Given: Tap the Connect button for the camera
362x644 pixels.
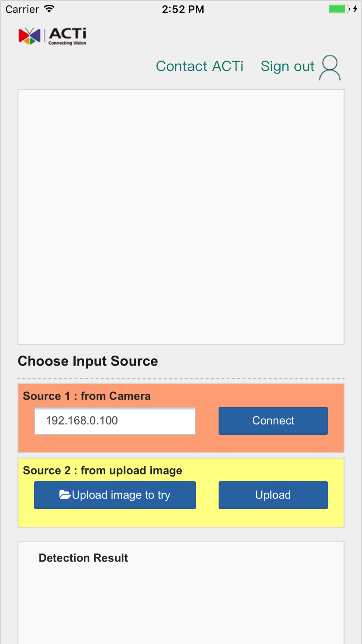Looking at the screenshot, I should point(273,421).
